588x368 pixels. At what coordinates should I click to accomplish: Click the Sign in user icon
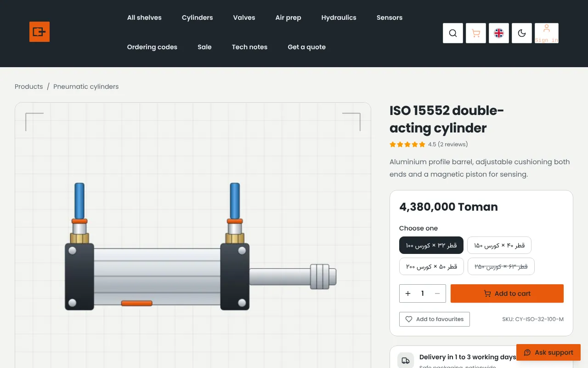click(547, 33)
